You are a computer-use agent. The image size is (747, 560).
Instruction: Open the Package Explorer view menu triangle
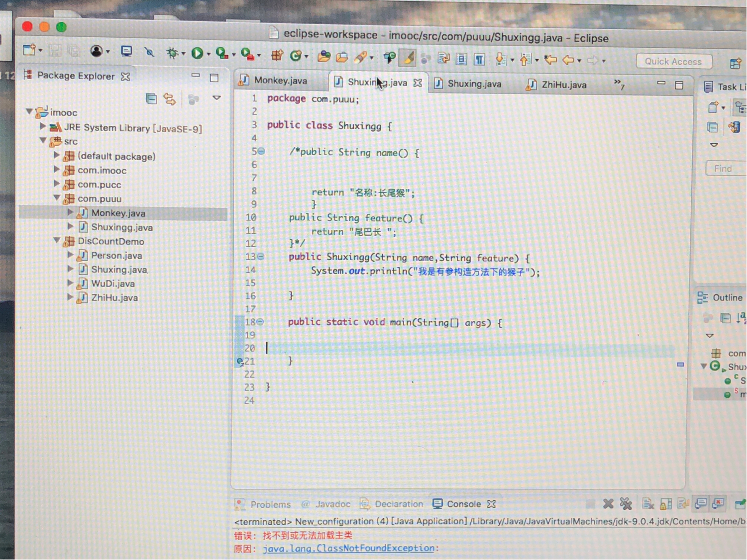tap(216, 98)
